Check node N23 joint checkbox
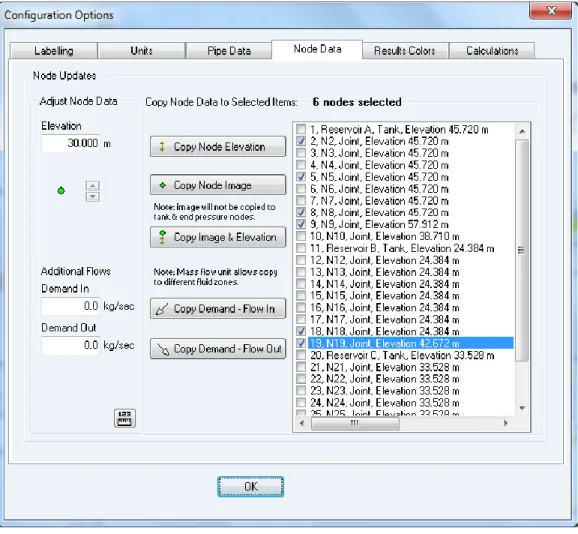The width and height of the screenshot is (578, 534). [x=301, y=391]
